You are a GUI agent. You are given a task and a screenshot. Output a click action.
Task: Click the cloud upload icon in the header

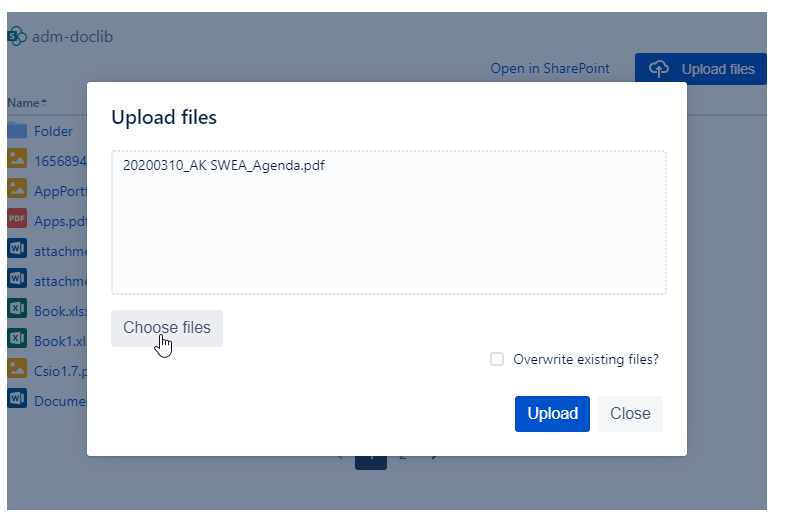(x=659, y=69)
